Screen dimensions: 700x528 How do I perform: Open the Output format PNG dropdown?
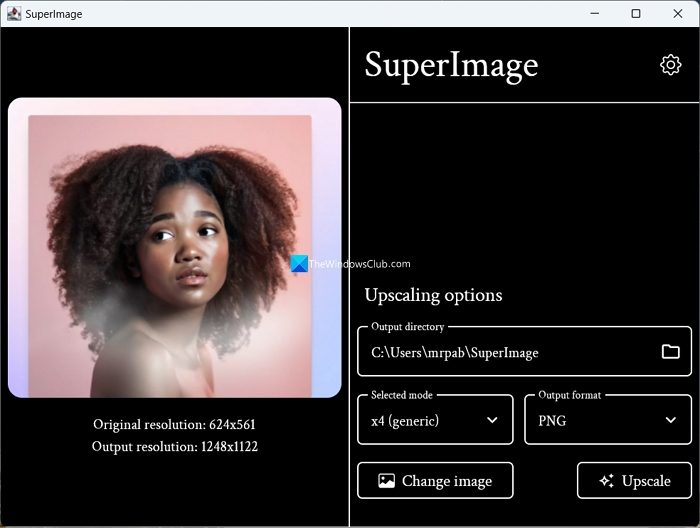[608, 420]
